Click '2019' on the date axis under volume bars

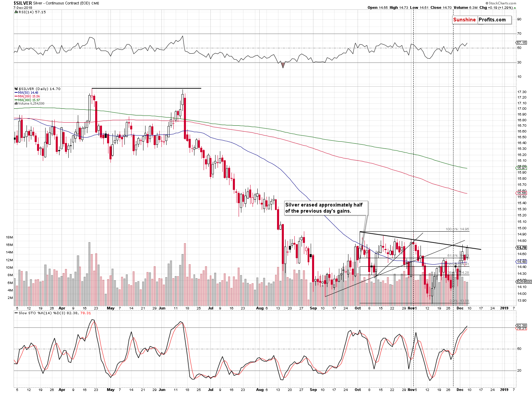(504, 308)
